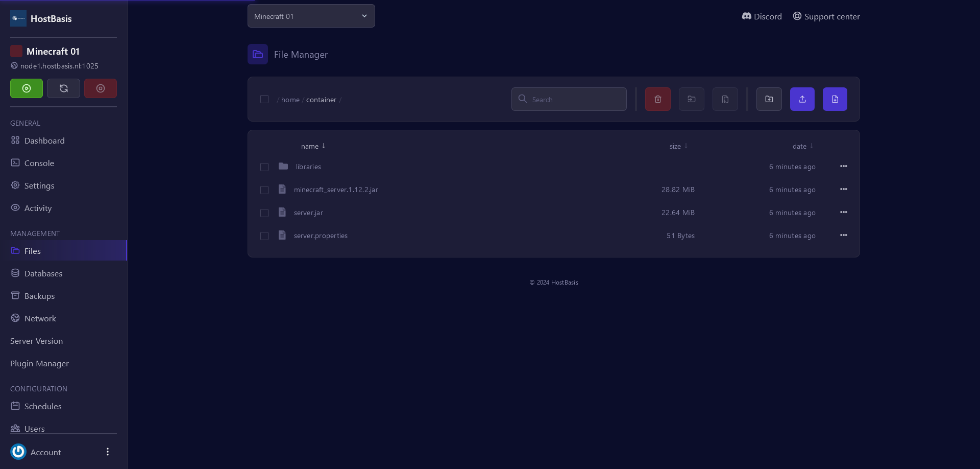Sort files by the date column
980x469 pixels.
[803, 146]
